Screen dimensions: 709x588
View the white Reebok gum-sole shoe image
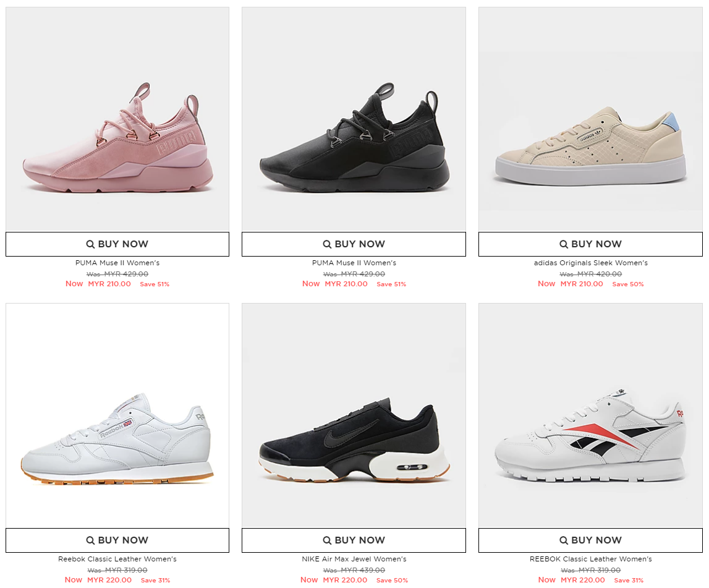tap(117, 415)
